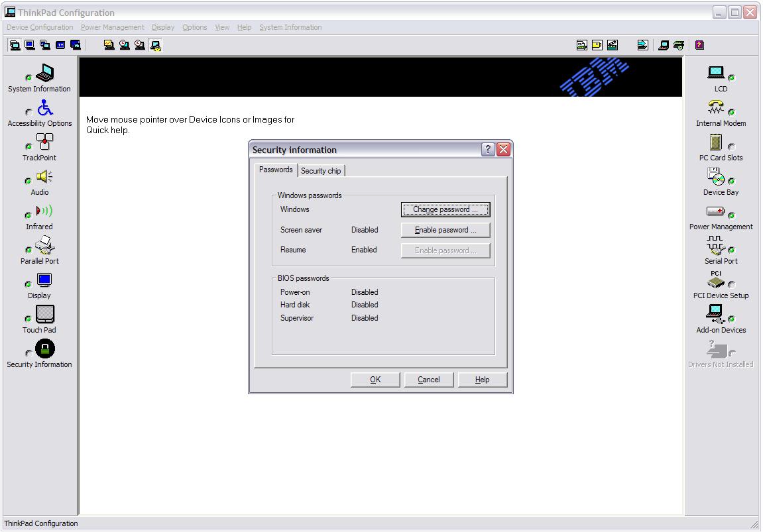Open the Touch Pad icon
The width and height of the screenshot is (763, 532).
click(44, 315)
